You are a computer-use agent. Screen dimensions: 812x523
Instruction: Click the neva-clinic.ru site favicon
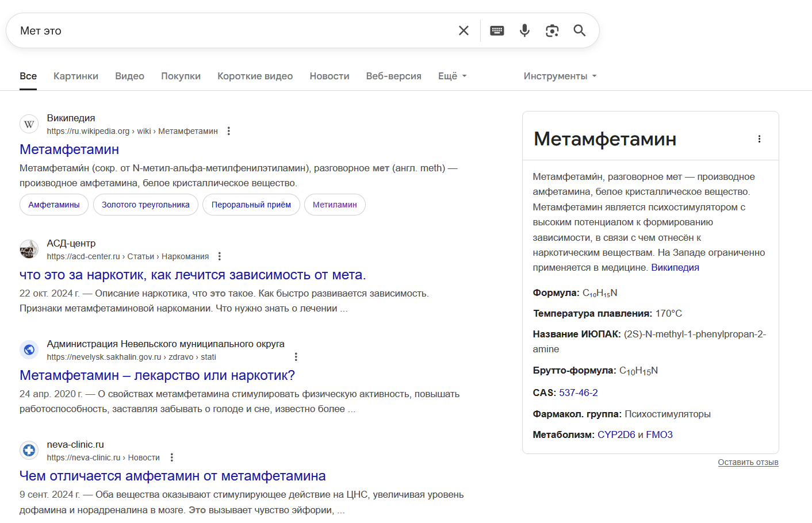click(x=29, y=451)
